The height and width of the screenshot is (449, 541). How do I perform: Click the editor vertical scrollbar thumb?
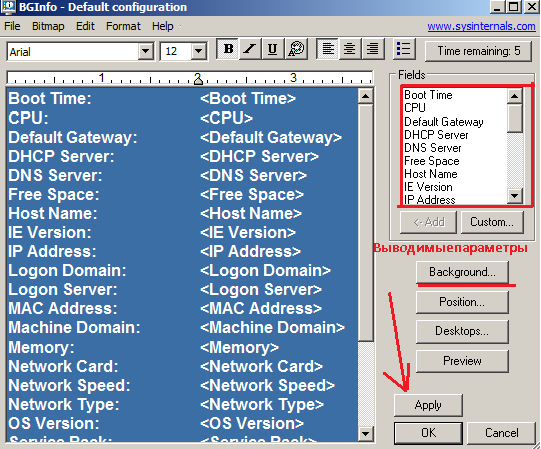(365, 223)
